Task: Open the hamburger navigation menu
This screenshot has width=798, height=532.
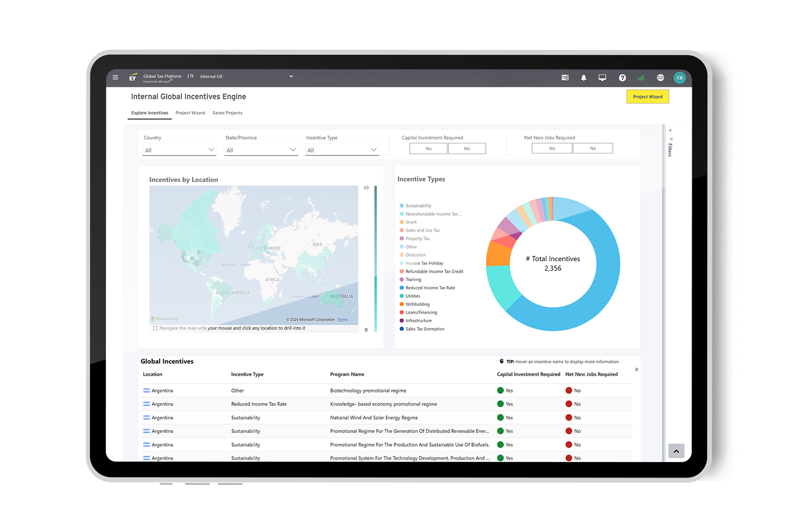Action: click(x=115, y=77)
